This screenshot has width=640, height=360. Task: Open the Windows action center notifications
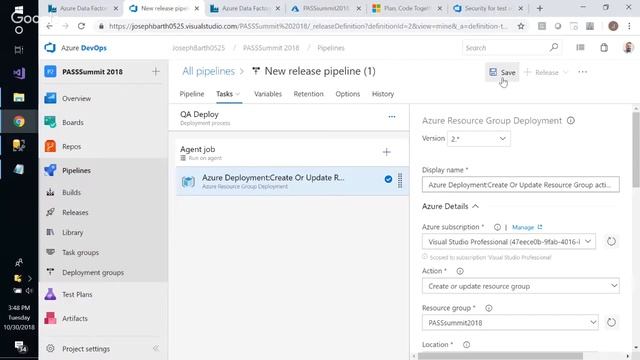pos(19,347)
